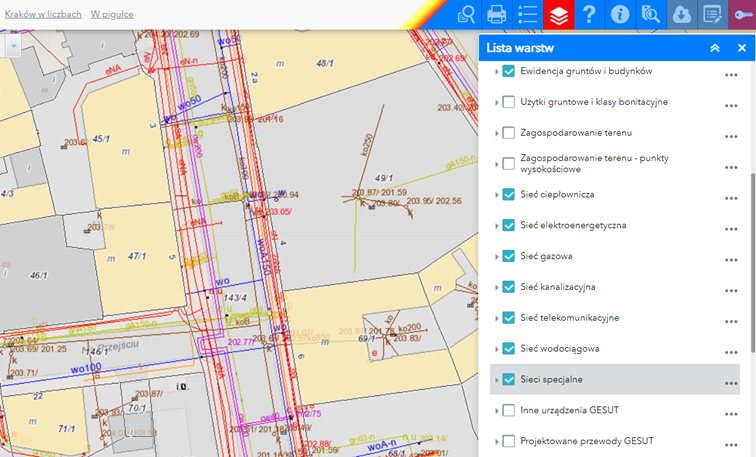
Task: Expand Sieć gazowa layer group
Action: [x=496, y=256]
